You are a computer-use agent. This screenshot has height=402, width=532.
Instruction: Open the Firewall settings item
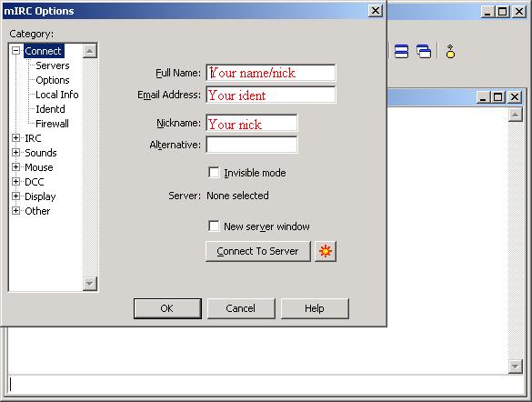point(52,124)
